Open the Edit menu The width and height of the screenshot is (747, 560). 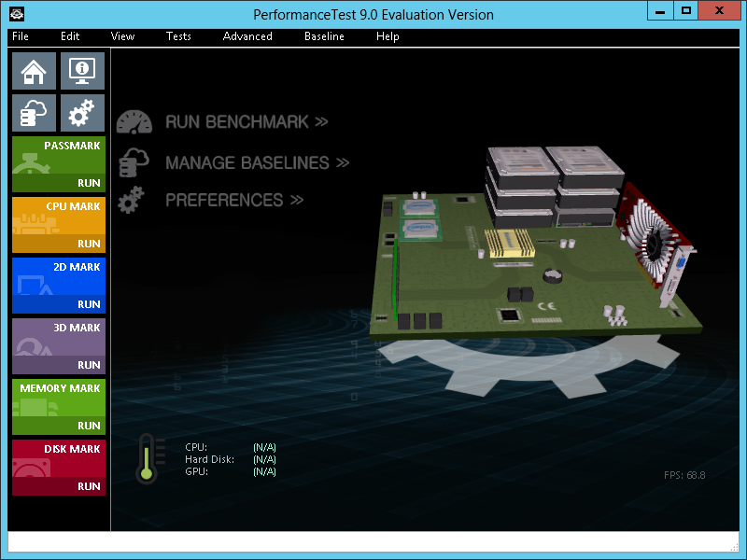tap(70, 36)
